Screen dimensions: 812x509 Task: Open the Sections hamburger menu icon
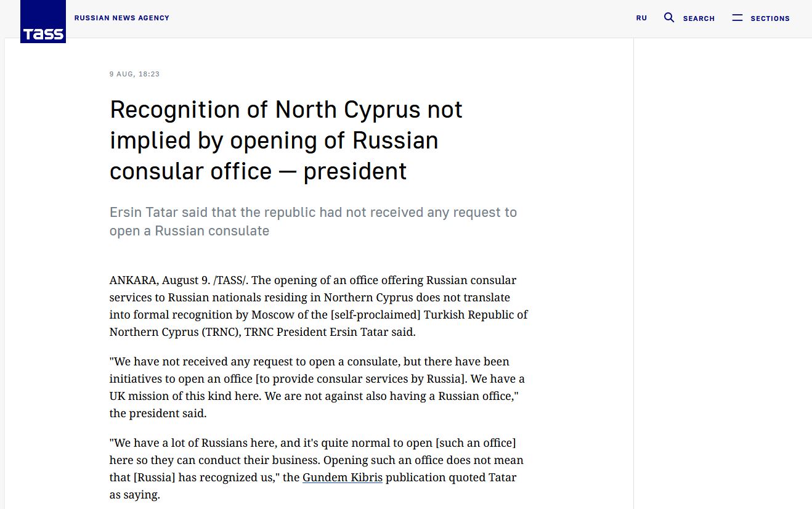[737, 18]
